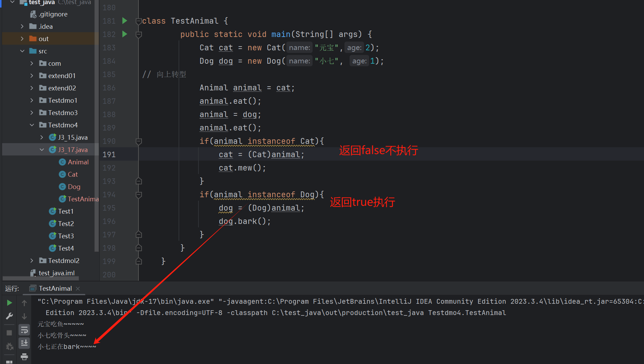Image resolution: width=644 pixels, height=364 pixels.
Task: Click the Cat class icon in tree
Action: tap(62, 174)
